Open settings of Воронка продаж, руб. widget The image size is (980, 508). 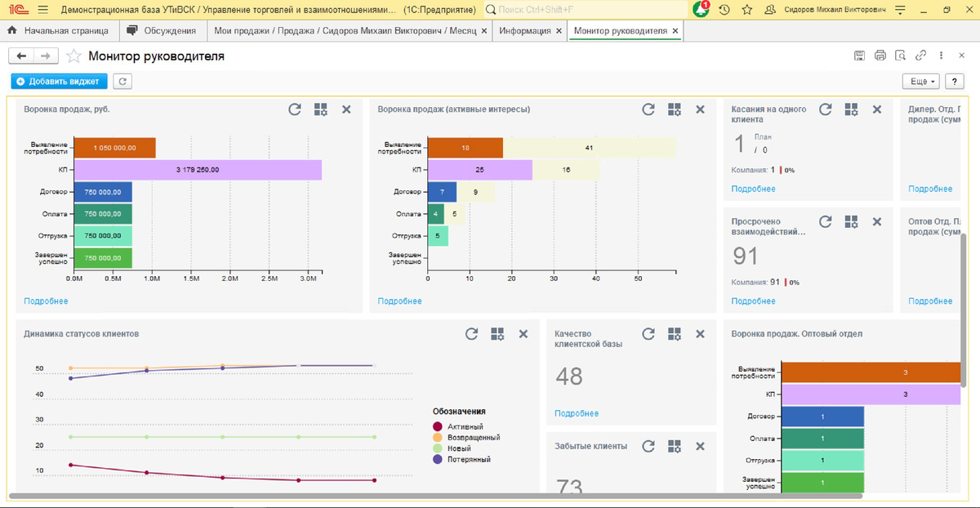[x=321, y=109]
